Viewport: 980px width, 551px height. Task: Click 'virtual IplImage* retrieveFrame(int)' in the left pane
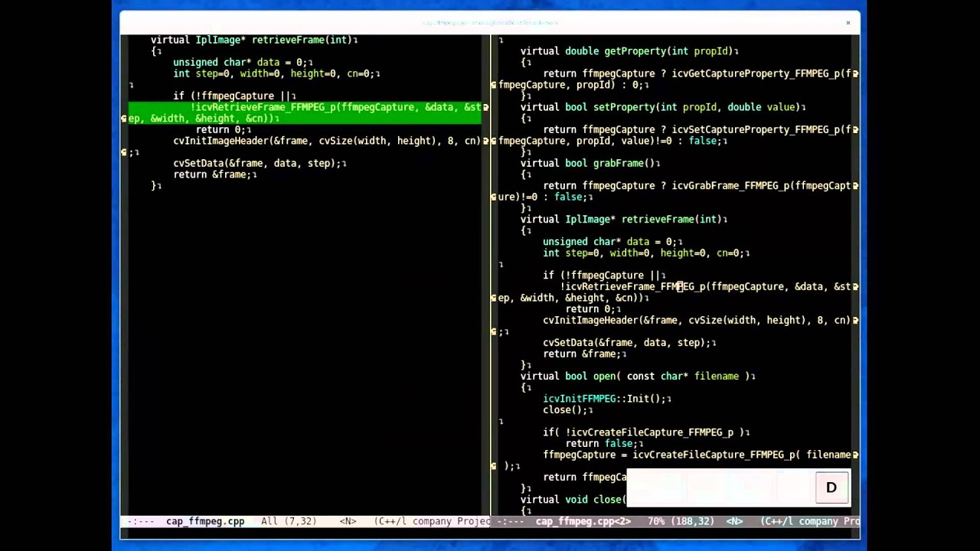(251, 40)
